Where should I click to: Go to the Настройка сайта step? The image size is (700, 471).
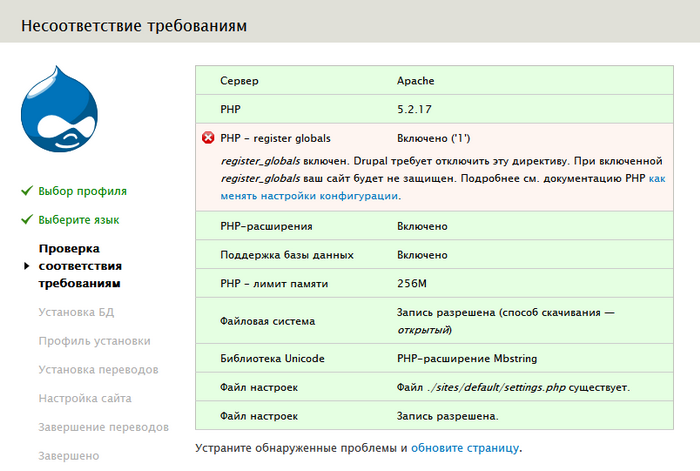coord(85,399)
